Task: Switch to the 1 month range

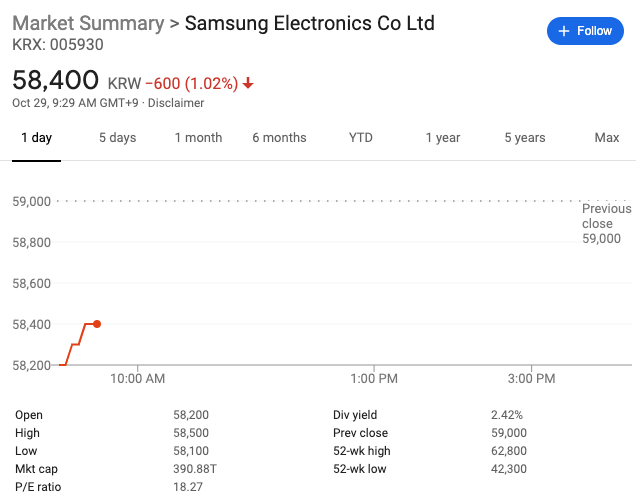Action: pyautogui.click(x=198, y=138)
